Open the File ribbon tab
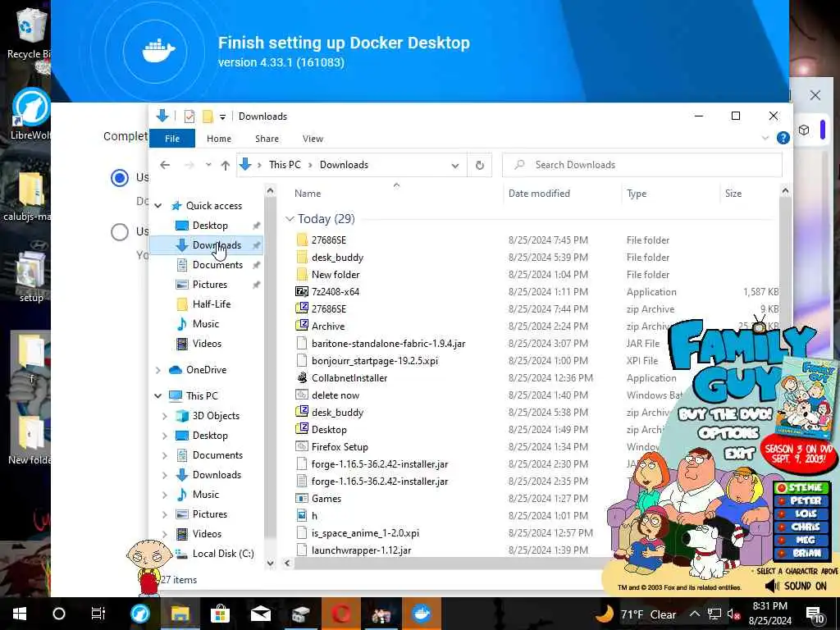840x630 pixels. pyautogui.click(x=172, y=138)
